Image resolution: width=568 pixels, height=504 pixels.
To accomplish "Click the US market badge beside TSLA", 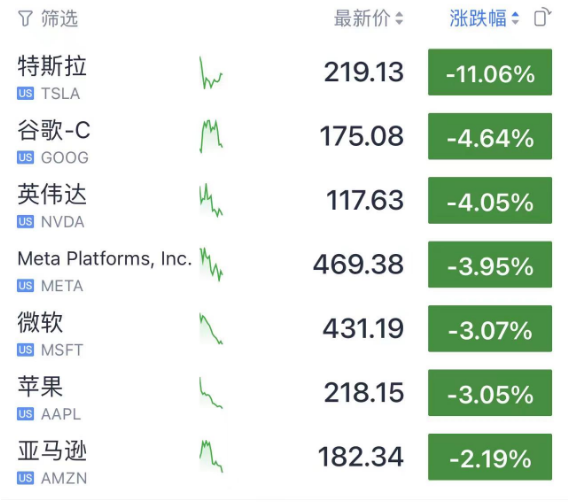I will pyautogui.click(x=25, y=93).
